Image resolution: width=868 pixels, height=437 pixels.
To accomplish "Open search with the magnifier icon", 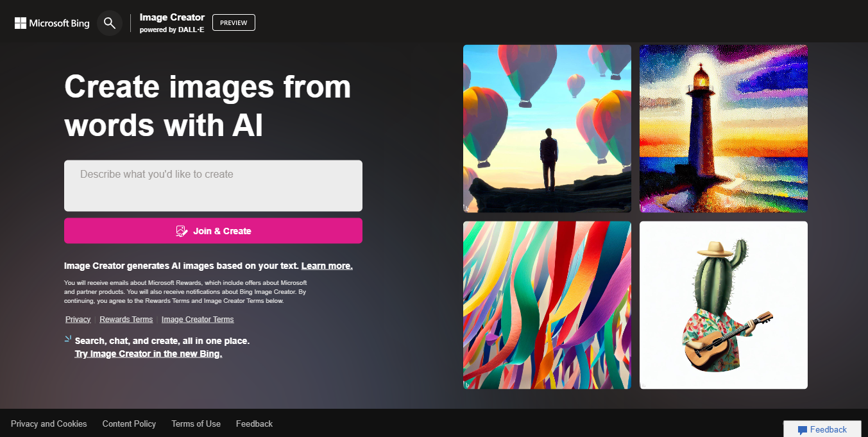I will (x=110, y=23).
